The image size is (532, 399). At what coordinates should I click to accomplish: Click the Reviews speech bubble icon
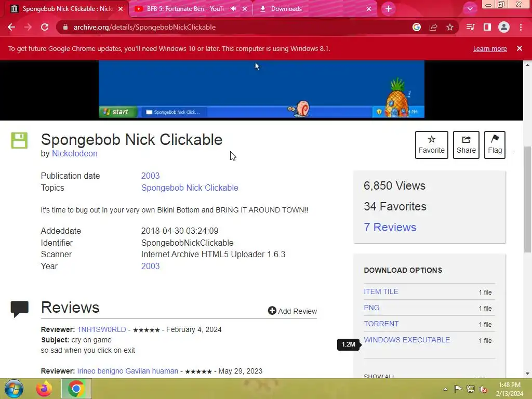click(20, 309)
